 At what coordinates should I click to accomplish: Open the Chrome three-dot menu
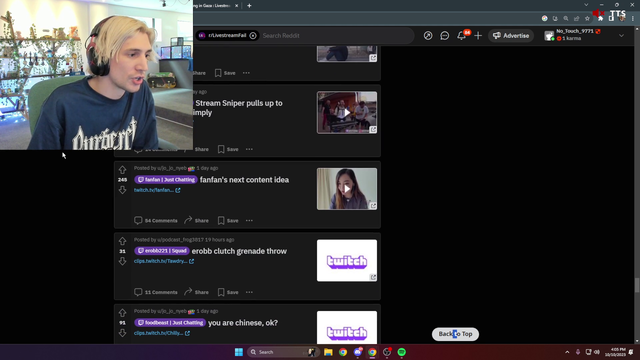point(633,18)
